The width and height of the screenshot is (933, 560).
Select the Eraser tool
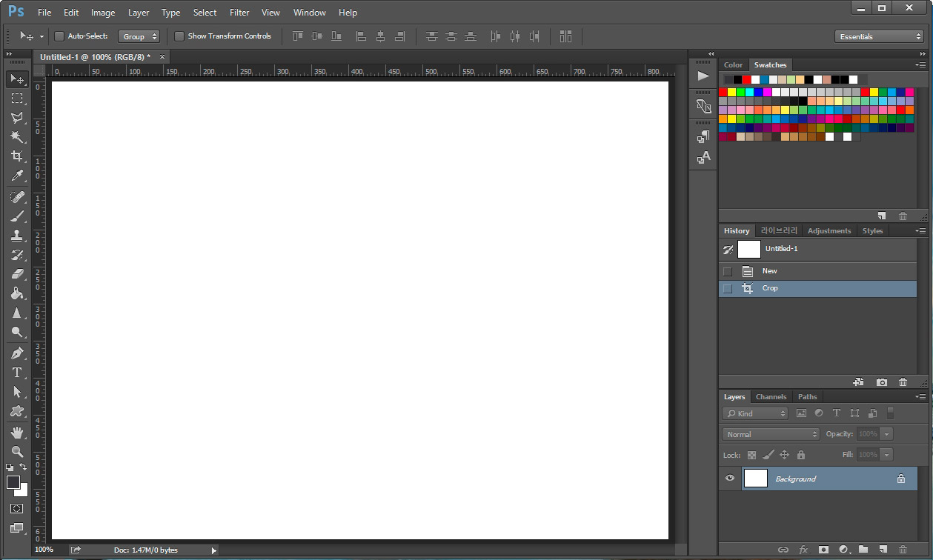[x=17, y=274]
